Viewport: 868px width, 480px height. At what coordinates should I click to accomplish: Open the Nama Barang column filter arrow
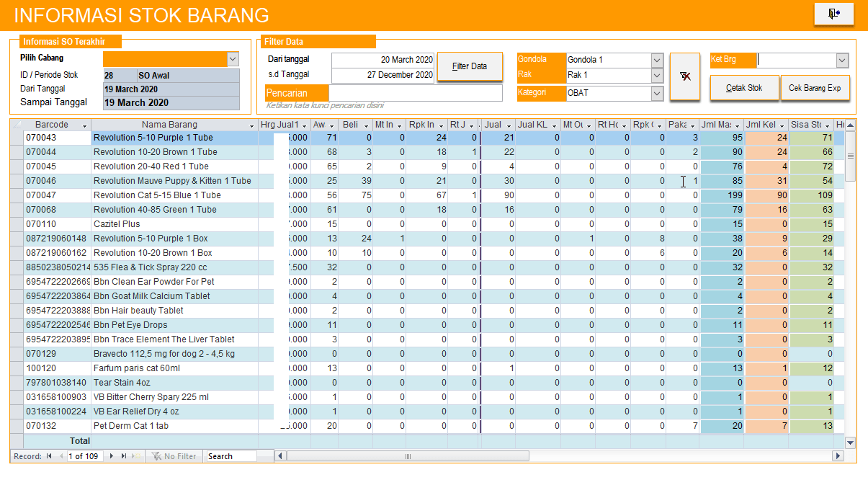(251, 125)
